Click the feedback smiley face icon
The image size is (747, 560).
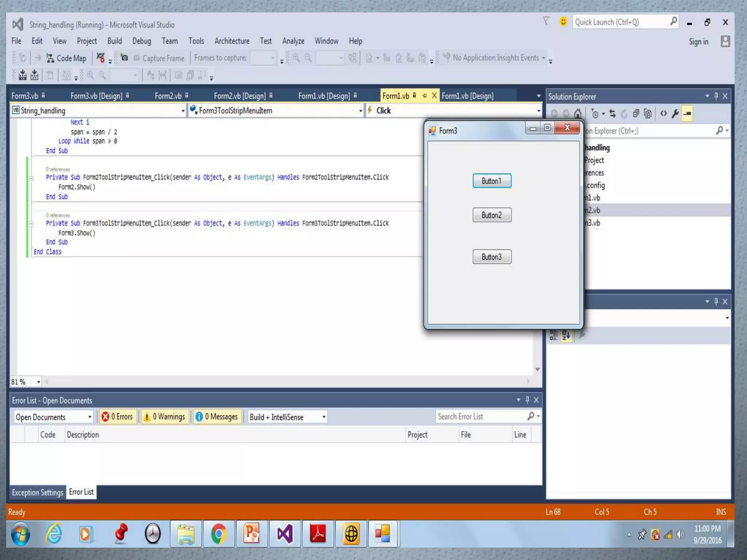coord(563,22)
